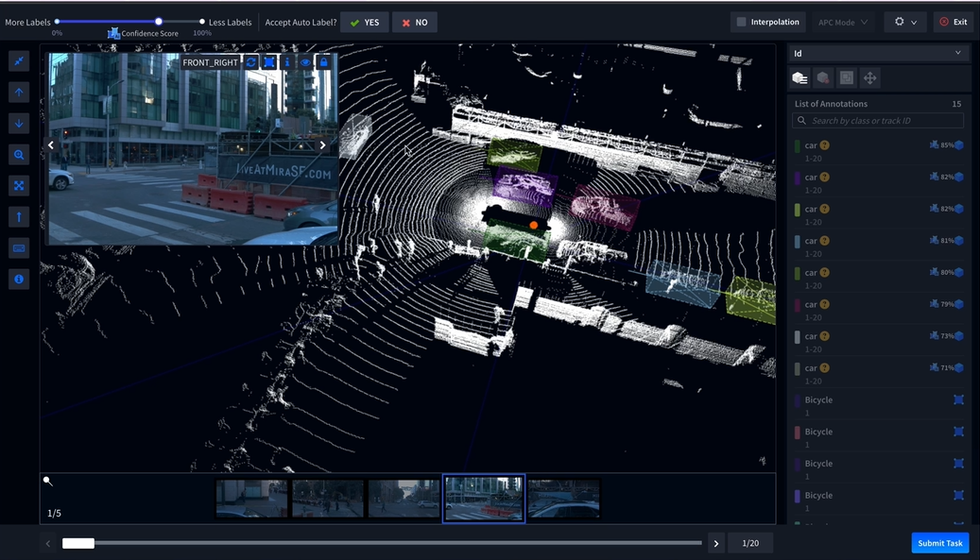Click the magnifier icon above the 1/5 counter
The width and height of the screenshot is (980, 560).
coord(48,481)
